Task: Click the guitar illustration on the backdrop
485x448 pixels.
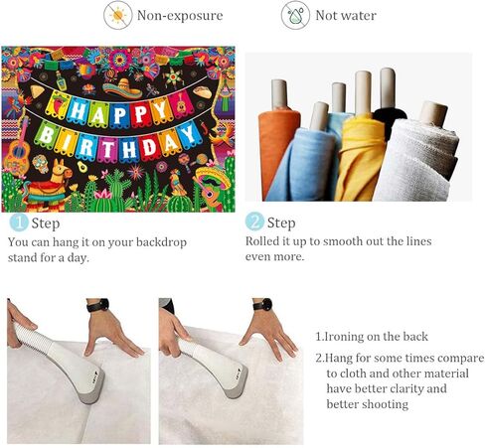Action: 17,149
